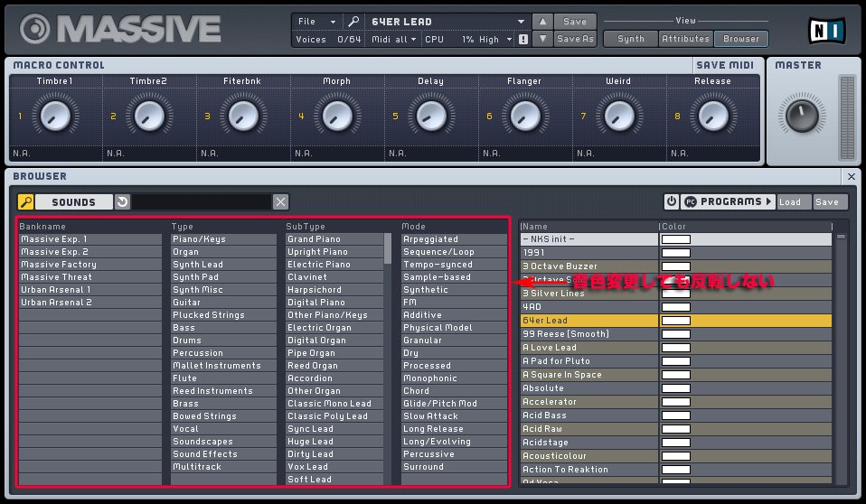
Task: Select the 64er Lead preset row
Action: pyautogui.click(x=676, y=320)
